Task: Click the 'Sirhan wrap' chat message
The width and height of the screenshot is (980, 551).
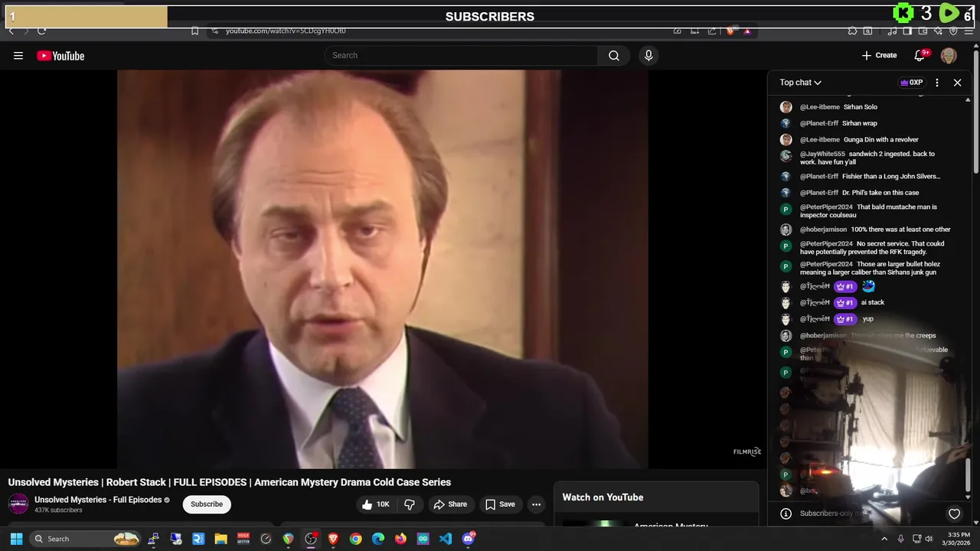Action: click(x=860, y=123)
